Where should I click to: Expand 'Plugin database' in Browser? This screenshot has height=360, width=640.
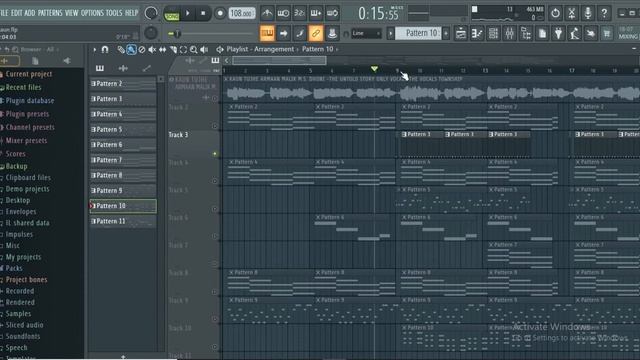[29, 100]
